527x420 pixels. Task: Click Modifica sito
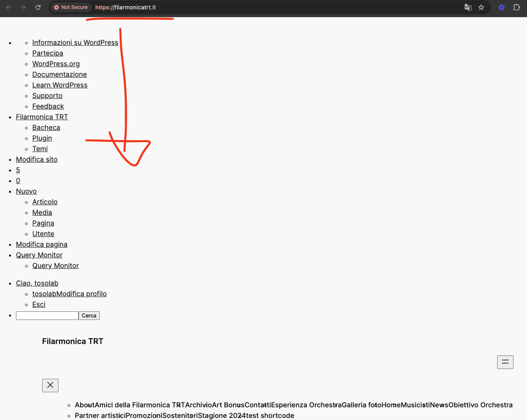click(37, 159)
